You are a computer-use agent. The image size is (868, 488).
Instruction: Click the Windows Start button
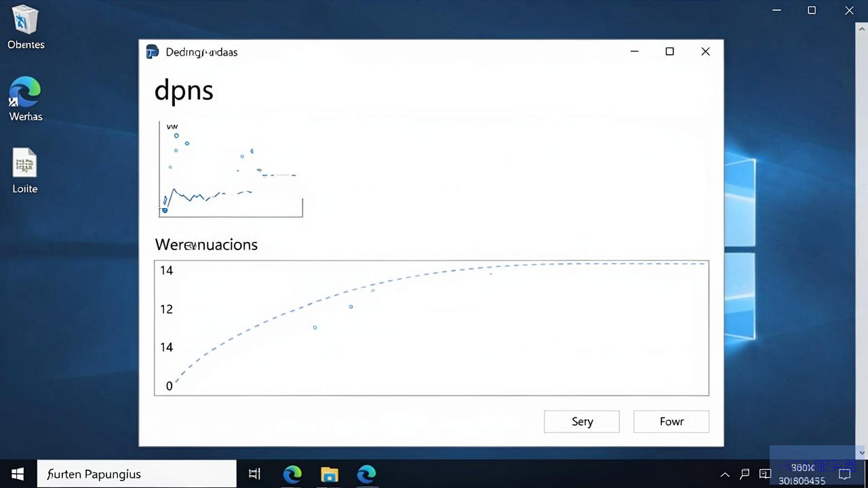click(x=18, y=474)
